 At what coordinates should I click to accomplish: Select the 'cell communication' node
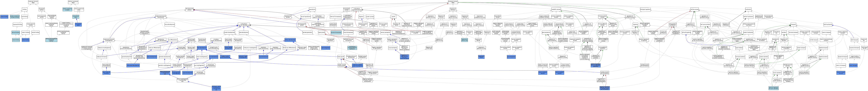(705, 25)
